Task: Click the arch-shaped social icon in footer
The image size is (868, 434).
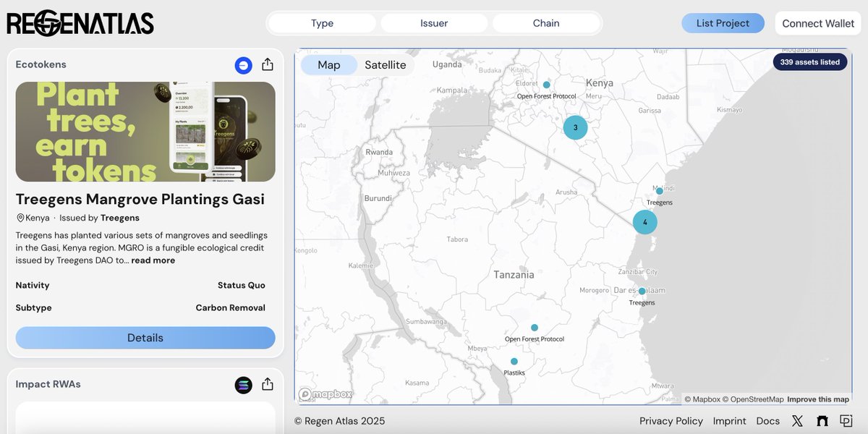Action: [822, 421]
